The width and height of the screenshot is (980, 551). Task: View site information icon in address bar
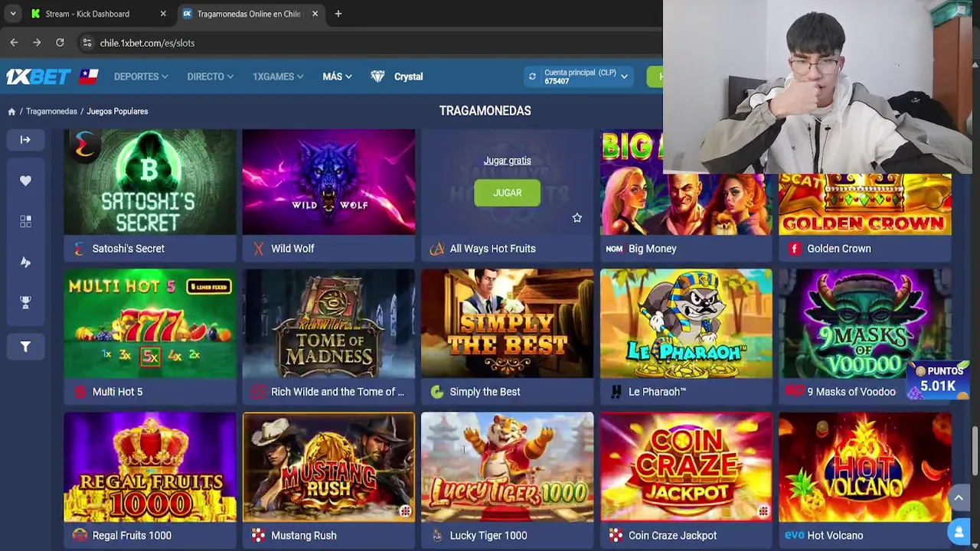click(x=87, y=43)
